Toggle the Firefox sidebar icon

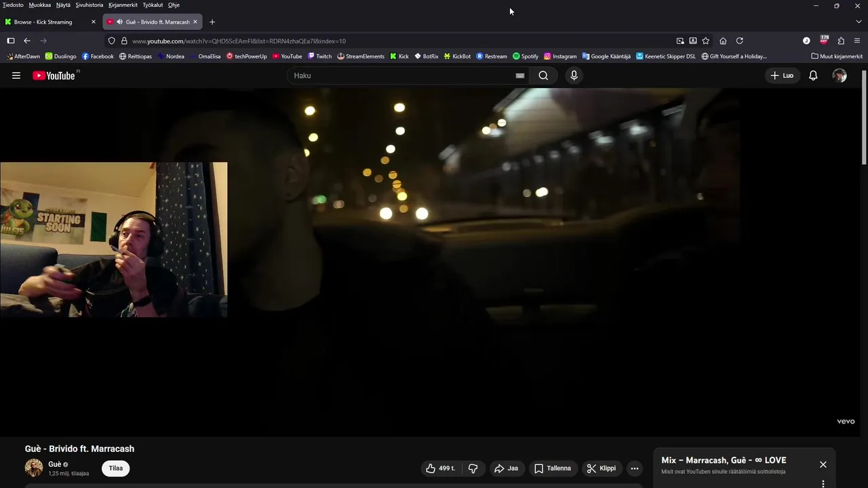coord(11,41)
